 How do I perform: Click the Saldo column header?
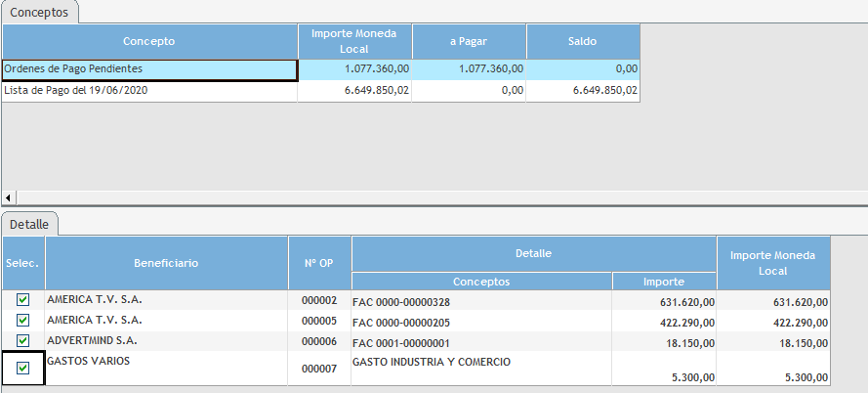[x=583, y=42]
